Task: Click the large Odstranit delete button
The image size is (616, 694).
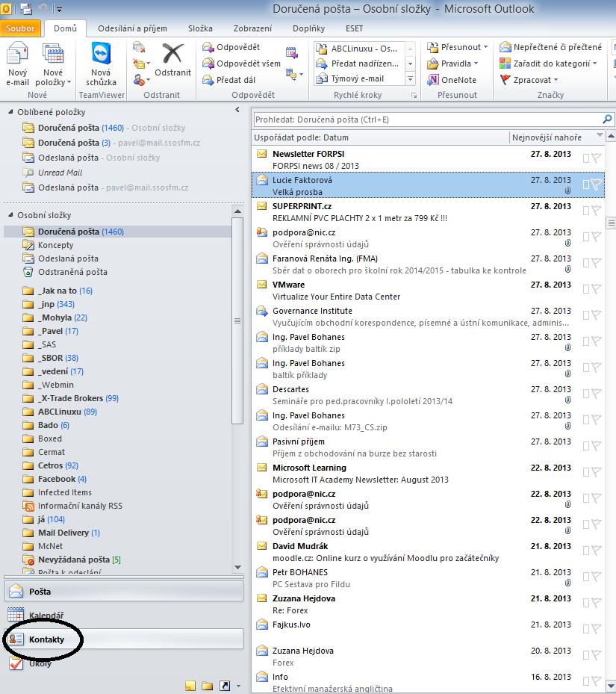Action: (172, 61)
